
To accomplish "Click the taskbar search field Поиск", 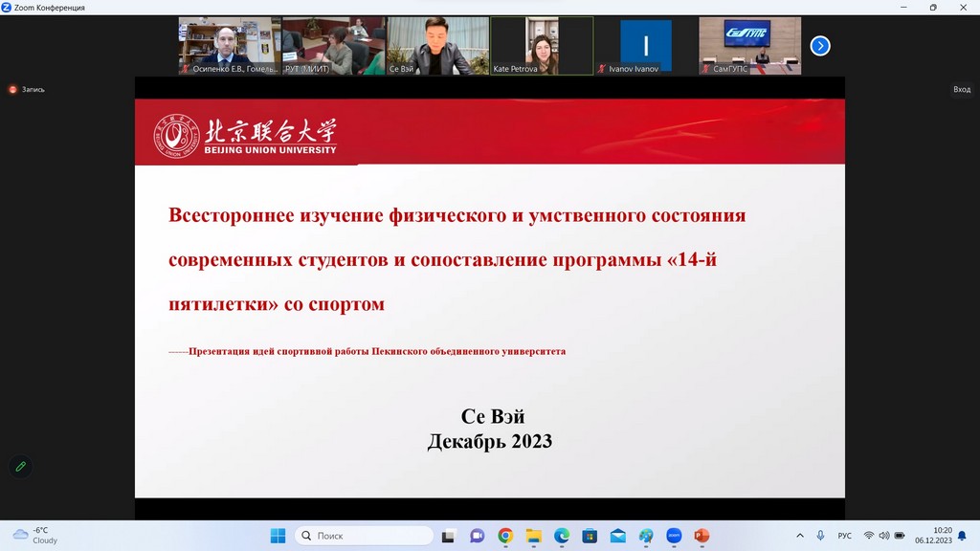I will point(364,536).
